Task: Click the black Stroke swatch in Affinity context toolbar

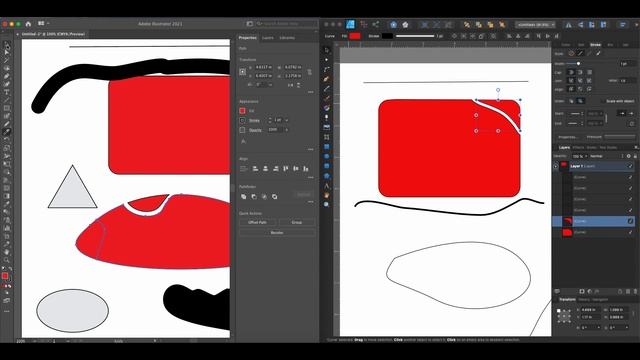Action: point(387,36)
